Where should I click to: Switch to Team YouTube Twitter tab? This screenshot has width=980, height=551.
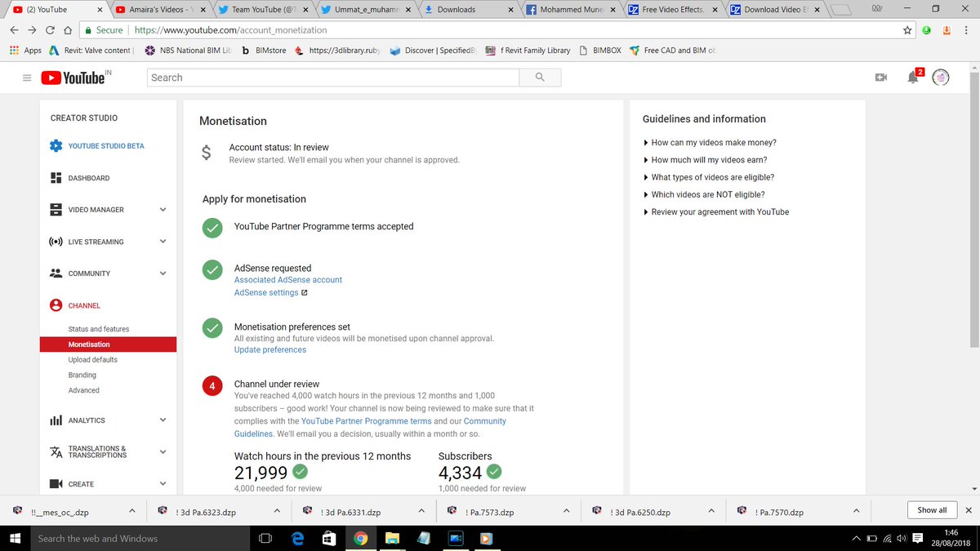pos(262,10)
